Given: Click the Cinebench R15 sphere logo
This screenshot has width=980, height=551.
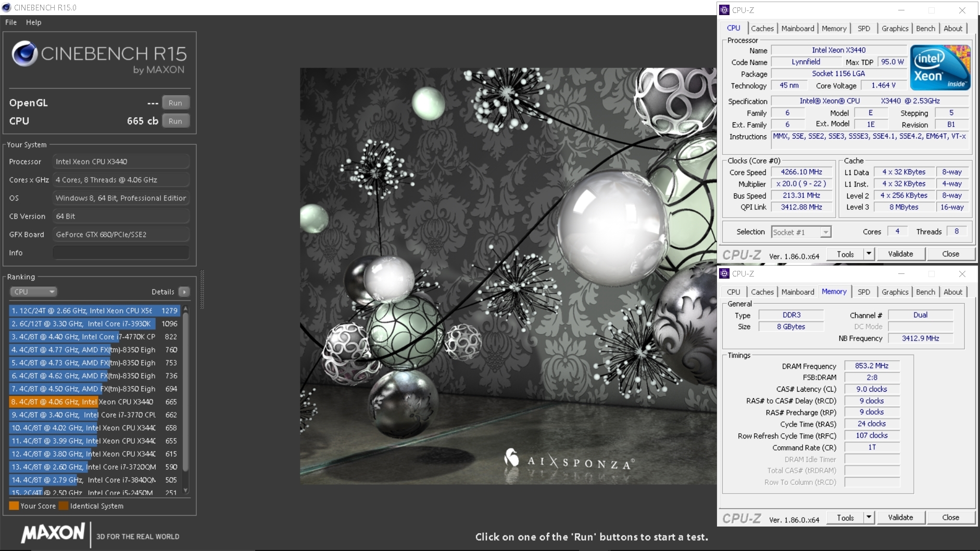Looking at the screenshot, I should 24,54.
